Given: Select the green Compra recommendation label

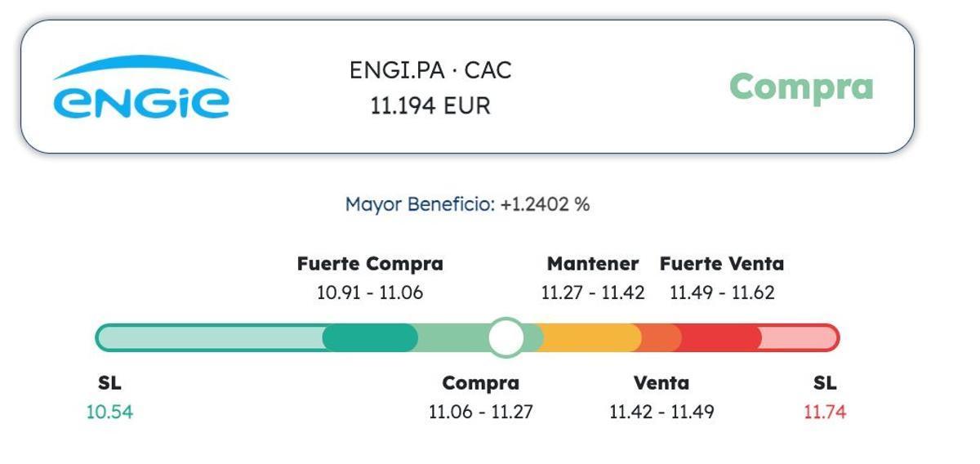Looking at the screenshot, I should tap(800, 87).
